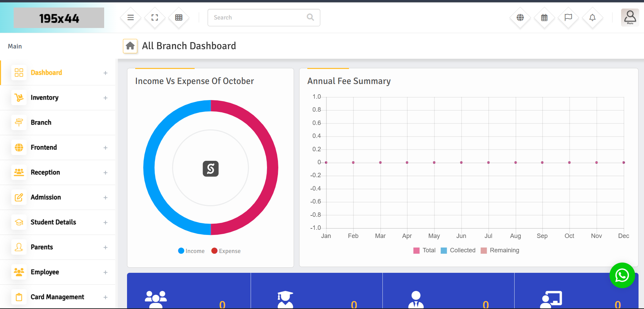Select Dashboard in the sidebar
This screenshot has width=644, height=309.
[x=46, y=72]
